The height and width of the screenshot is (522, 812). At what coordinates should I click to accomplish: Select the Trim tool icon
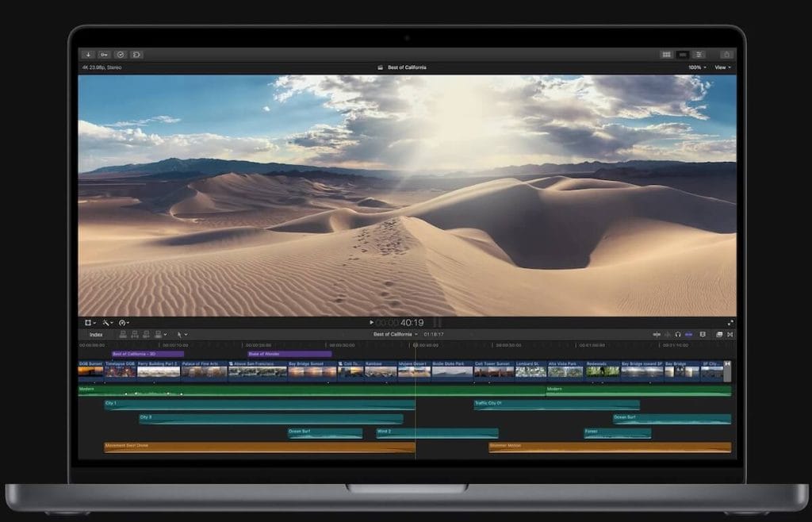(x=179, y=336)
